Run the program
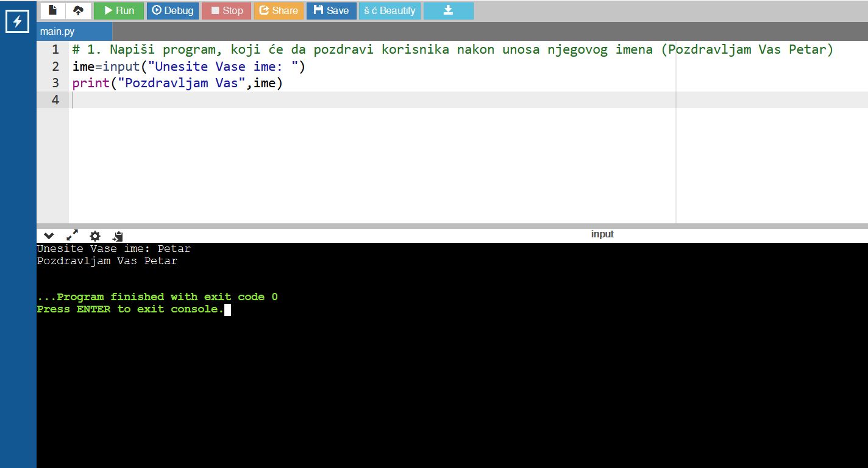The image size is (868, 468). click(x=119, y=10)
